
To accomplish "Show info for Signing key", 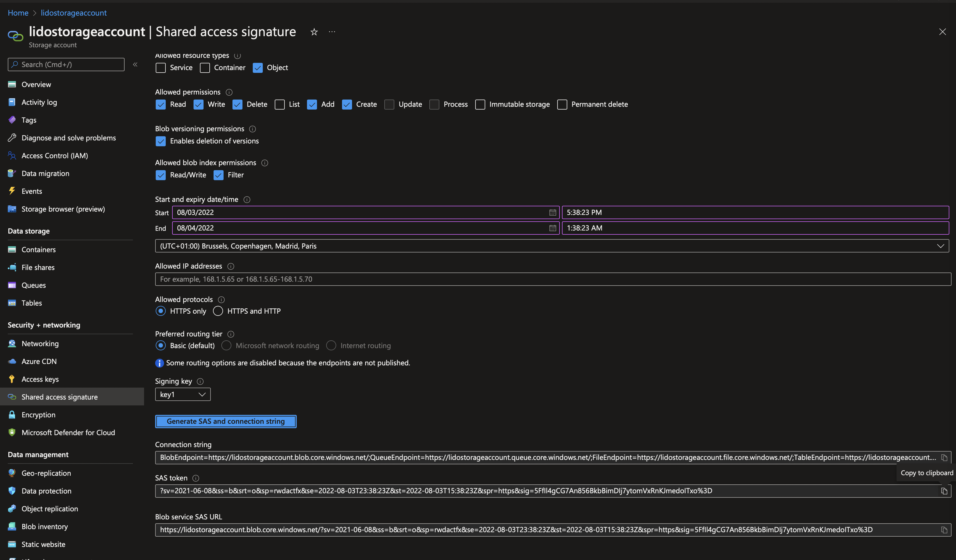I will coord(200,381).
